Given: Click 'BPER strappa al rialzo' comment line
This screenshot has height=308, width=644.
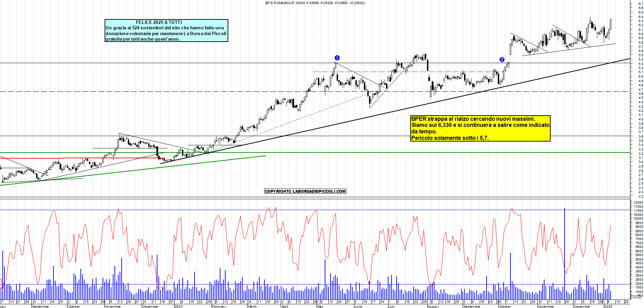Looking at the screenshot, I should pos(473,119).
